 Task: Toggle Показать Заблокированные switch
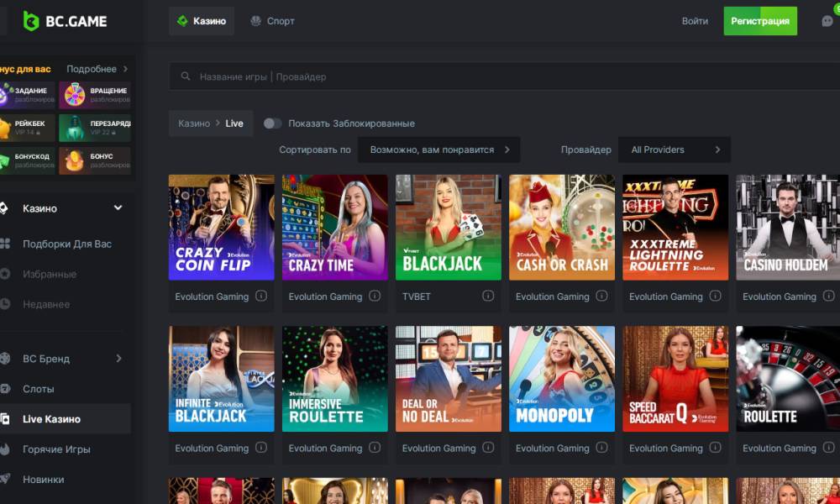pyautogui.click(x=272, y=123)
